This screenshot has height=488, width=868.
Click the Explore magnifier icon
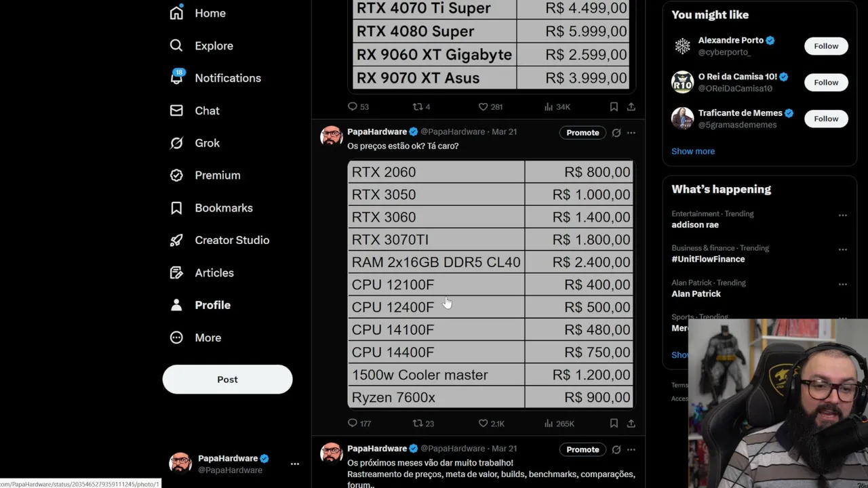176,45
